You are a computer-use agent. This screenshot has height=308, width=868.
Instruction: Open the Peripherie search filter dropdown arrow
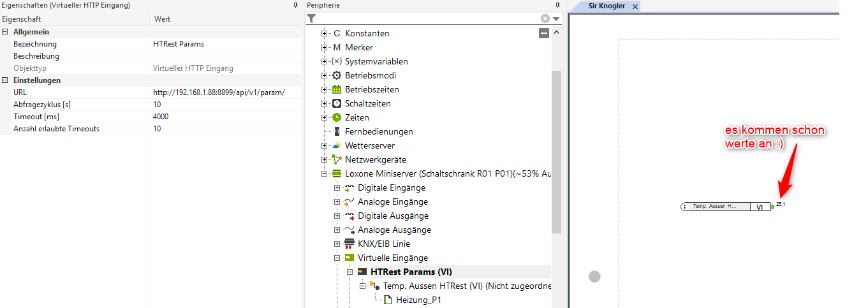coord(557,19)
